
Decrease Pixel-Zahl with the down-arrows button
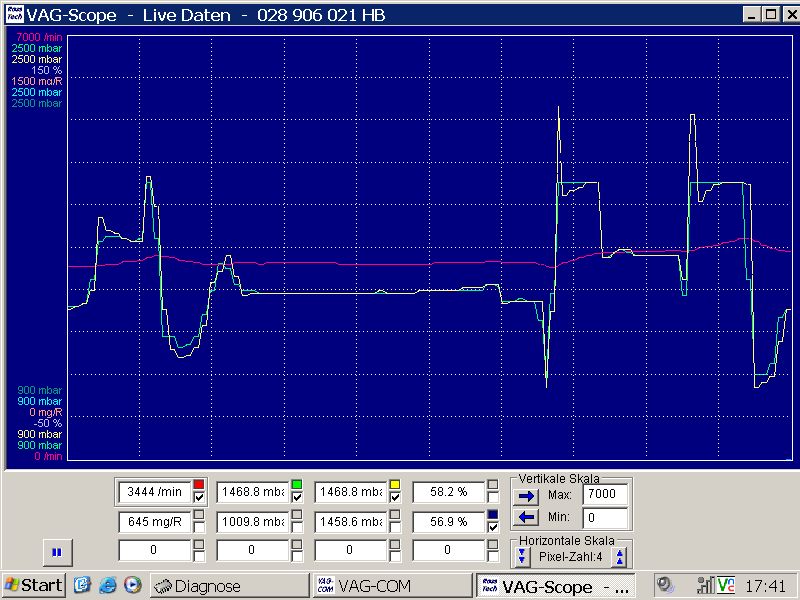pos(522,557)
